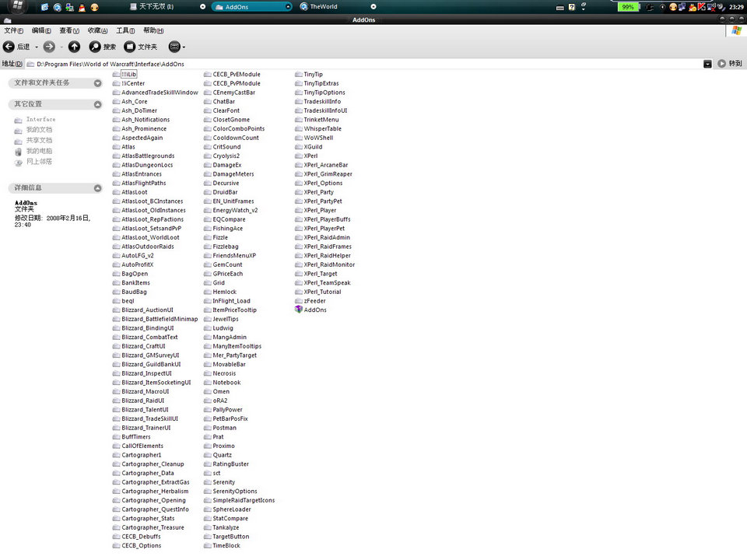Switch to TheWorld taskbar window
The width and height of the screenshot is (747, 560).
pyautogui.click(x=337, y=7)
